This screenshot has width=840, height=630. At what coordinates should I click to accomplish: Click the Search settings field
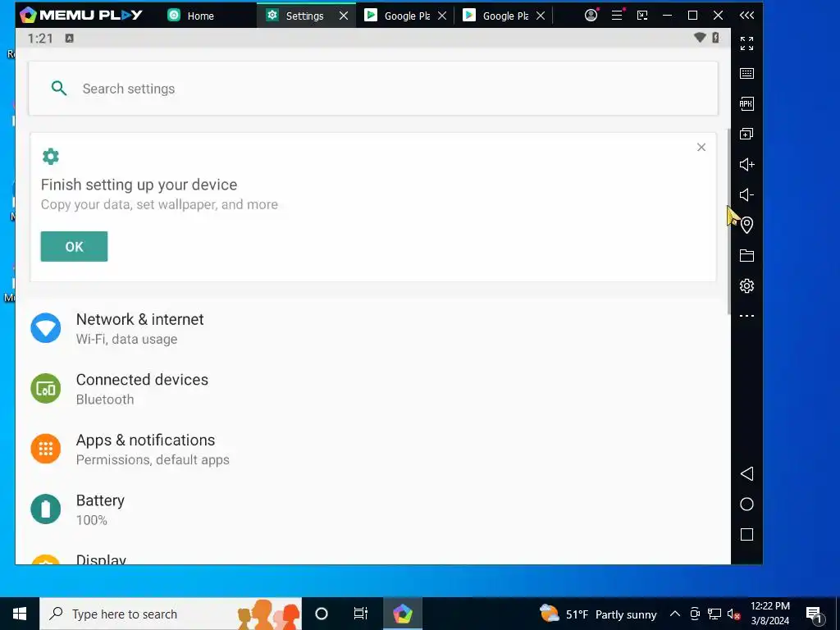coord(373,89)
